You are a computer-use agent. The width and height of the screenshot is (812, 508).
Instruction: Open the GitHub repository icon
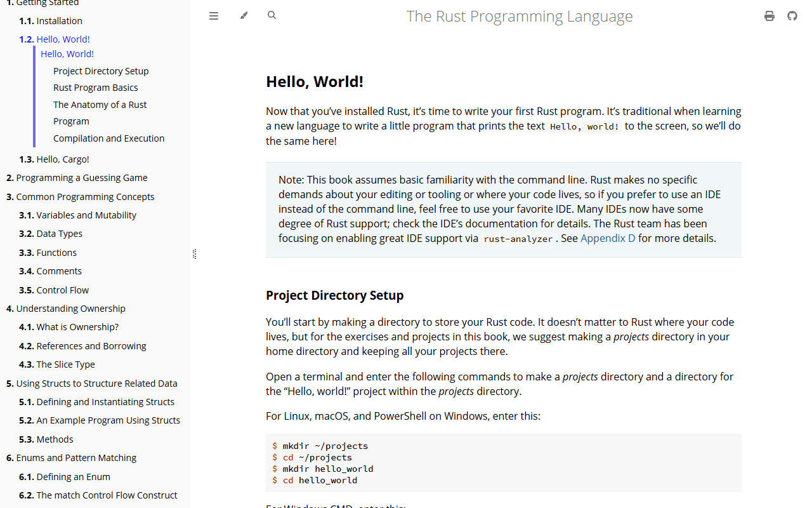[792, 16]
